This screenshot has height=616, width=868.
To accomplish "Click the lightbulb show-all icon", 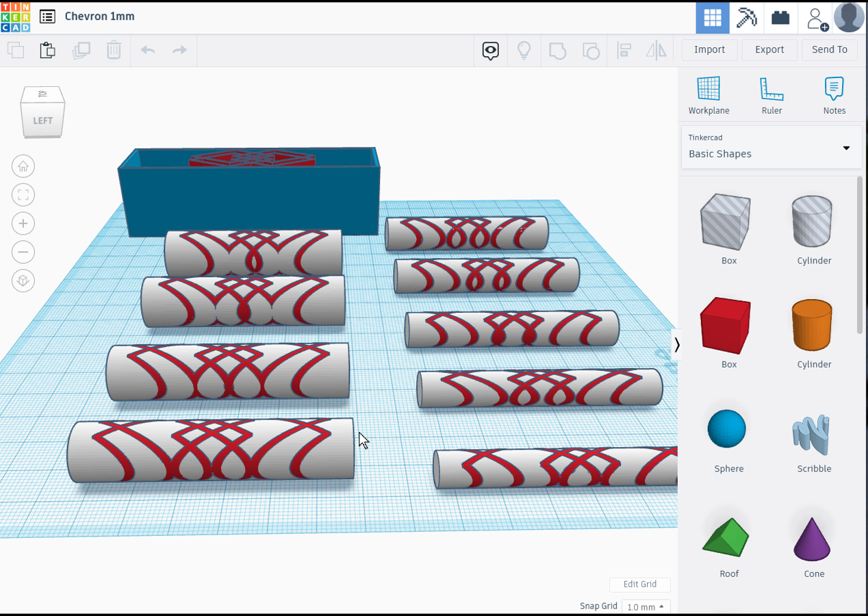I will click(x=524, y=51).
